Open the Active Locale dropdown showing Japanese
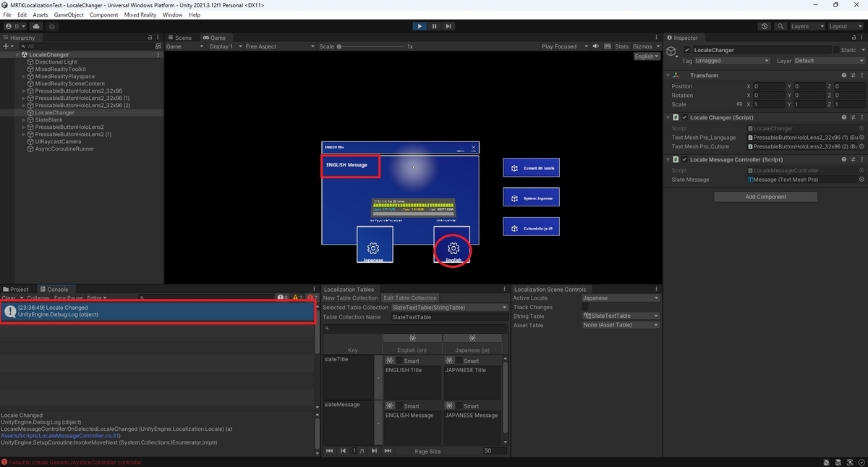The width and height of the screenshot is (868, 467). (621, 298)
